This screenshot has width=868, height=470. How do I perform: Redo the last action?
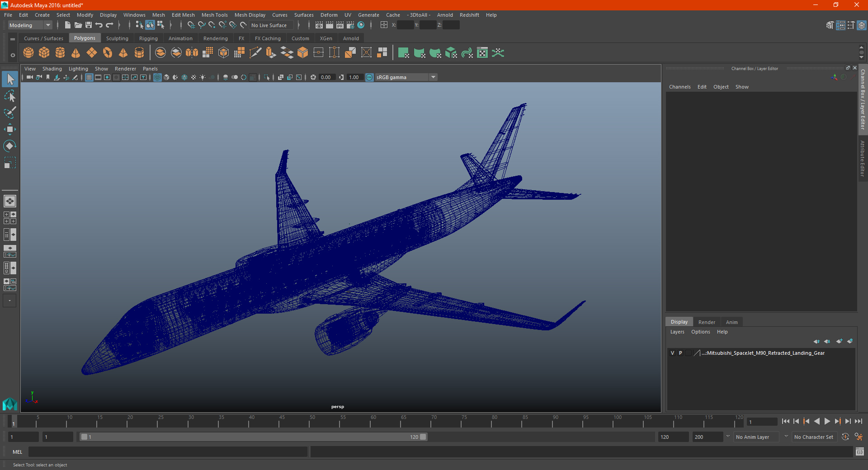click(x=109, y=25)
